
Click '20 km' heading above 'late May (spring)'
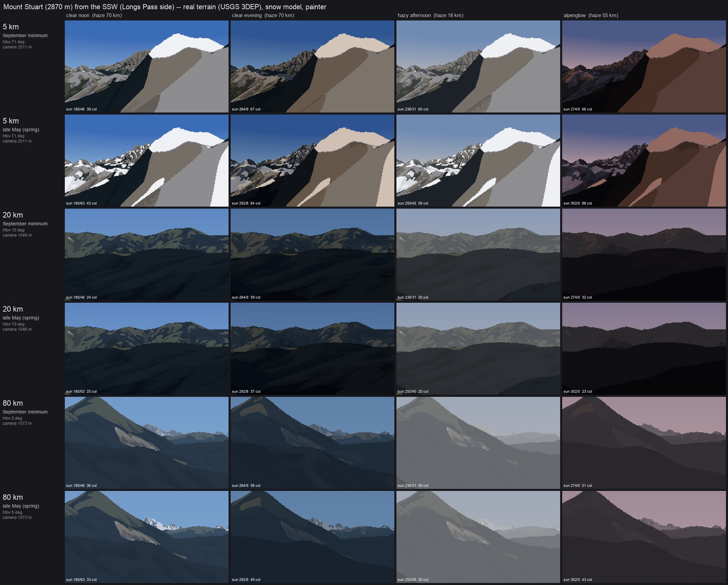(13, 309)
